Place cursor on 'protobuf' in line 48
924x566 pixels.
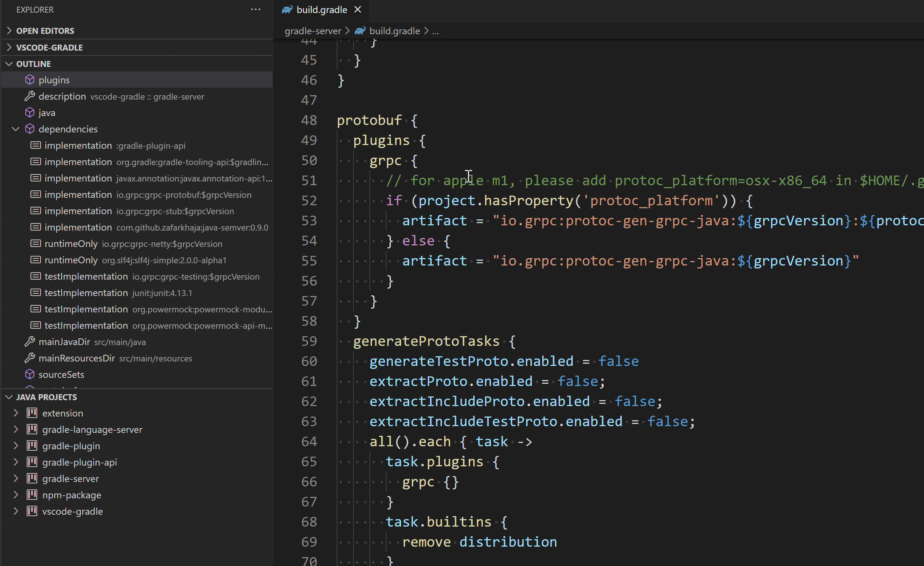(x=369, y=120)
